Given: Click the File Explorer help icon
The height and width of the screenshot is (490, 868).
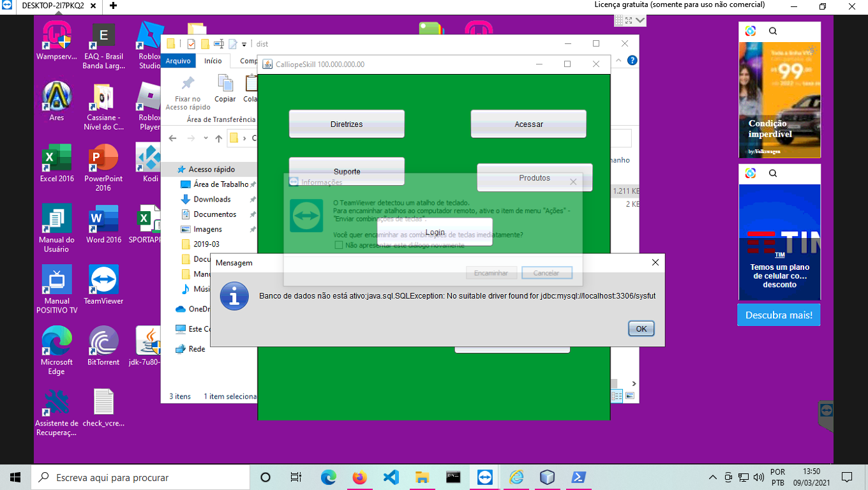Looking at the screenshot, I should point(632,61).
